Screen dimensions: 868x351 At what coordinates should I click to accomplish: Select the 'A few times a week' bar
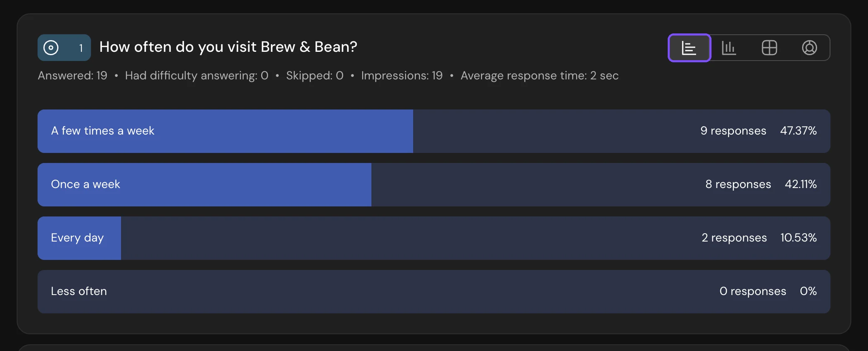coord(225,131)
